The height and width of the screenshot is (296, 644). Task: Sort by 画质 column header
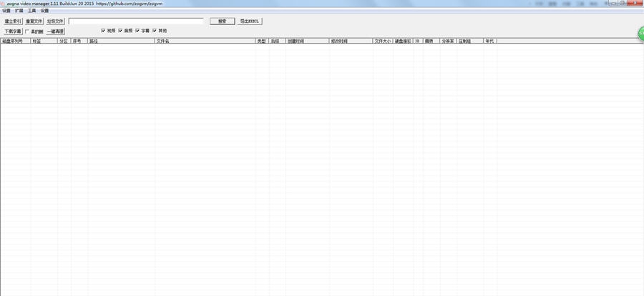[x=431, y=41]
